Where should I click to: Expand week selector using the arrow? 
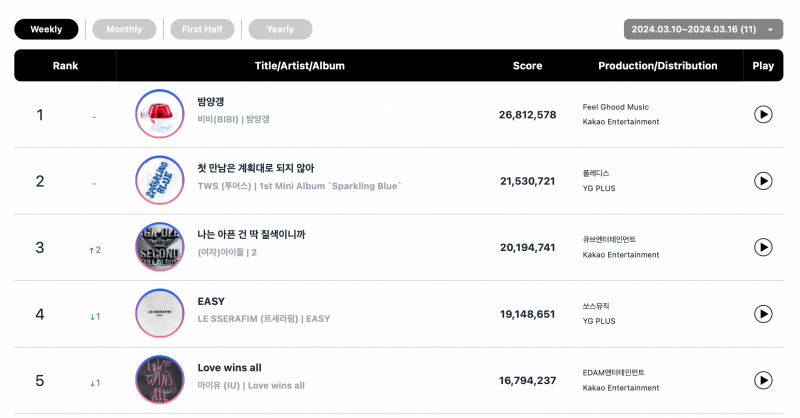point(770,30)
